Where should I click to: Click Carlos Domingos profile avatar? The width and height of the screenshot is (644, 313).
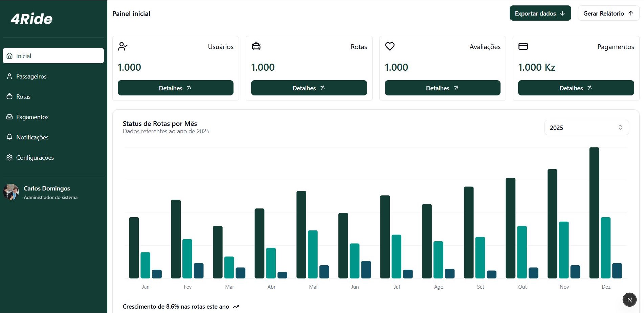pyautogui.click(x=11, y=192)
